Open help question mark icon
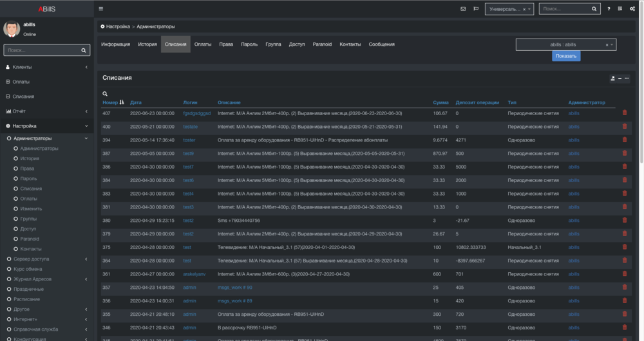The image size is (644, 341). pyautogui.click(x=609, y=9)
